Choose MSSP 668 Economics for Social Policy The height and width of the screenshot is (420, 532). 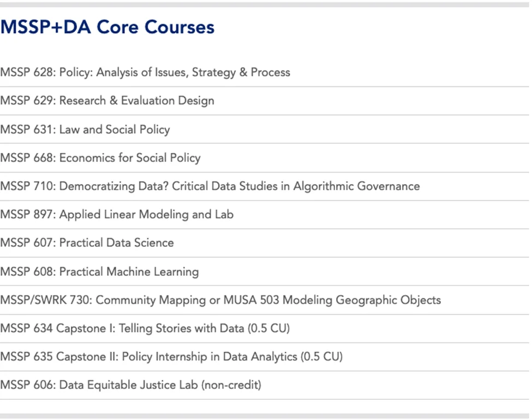[x=100, y=158]
